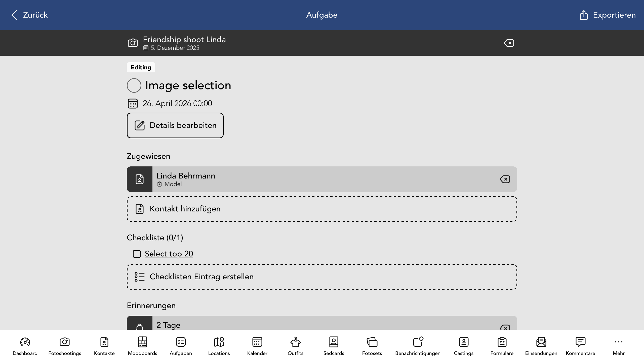Check the Select top 20 checkbox
This screenshot has height=362, width=644.
137,254
